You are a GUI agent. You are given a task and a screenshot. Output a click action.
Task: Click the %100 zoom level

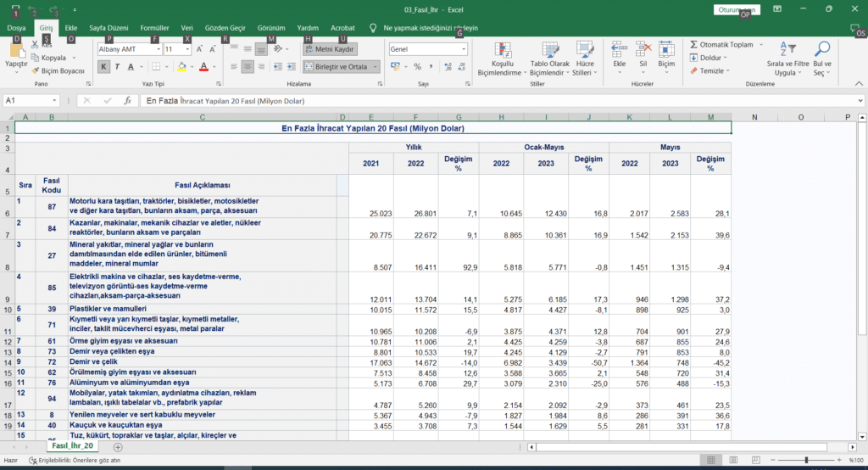pyautogui.click(x=856, y=460)
